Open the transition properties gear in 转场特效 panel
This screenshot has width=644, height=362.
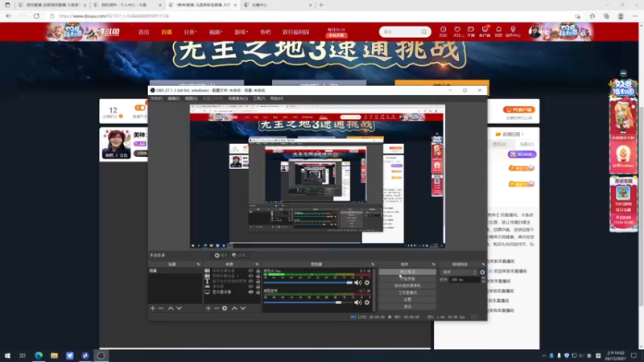pos(482,272)
